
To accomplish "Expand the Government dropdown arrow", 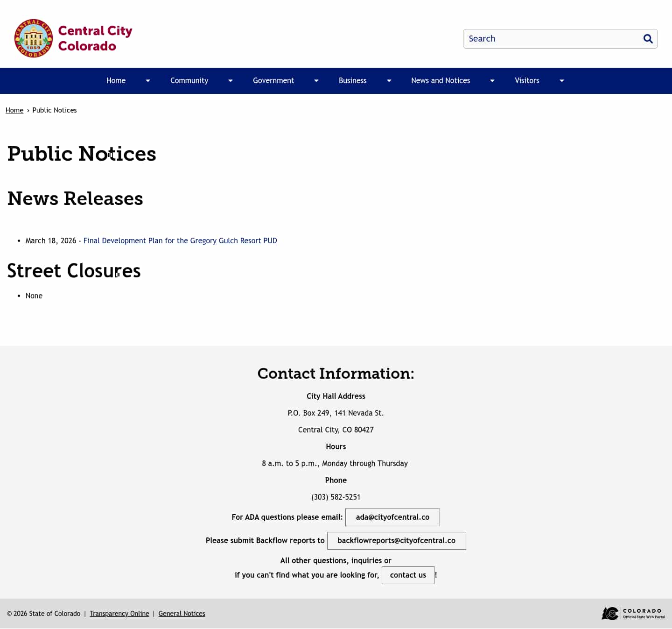I will (316, 80).
